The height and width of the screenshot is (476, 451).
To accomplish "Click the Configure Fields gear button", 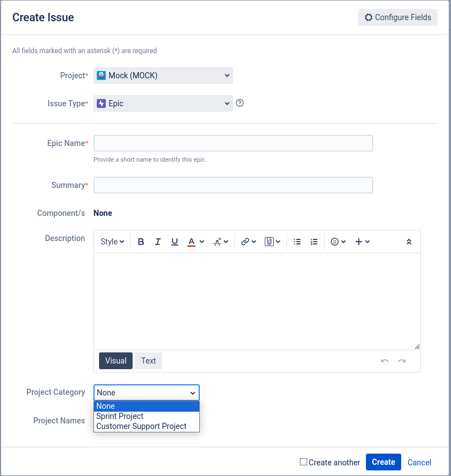I will tap(398, 17).
